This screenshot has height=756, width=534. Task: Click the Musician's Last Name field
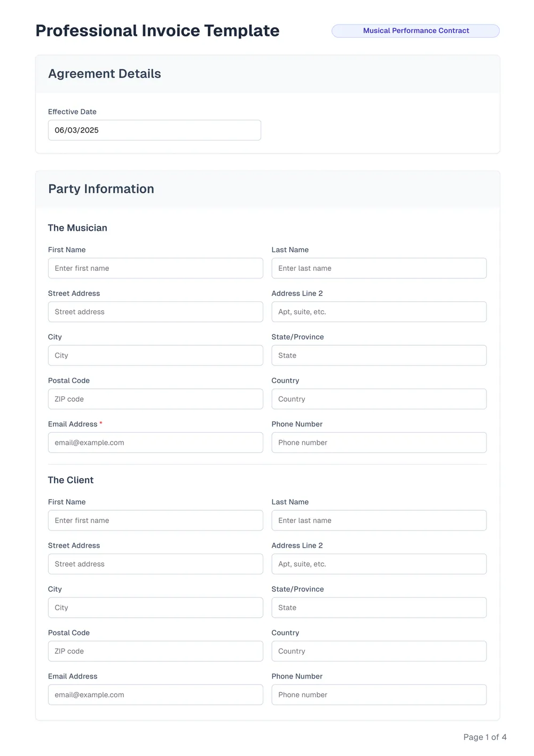[x=379, y=268]
